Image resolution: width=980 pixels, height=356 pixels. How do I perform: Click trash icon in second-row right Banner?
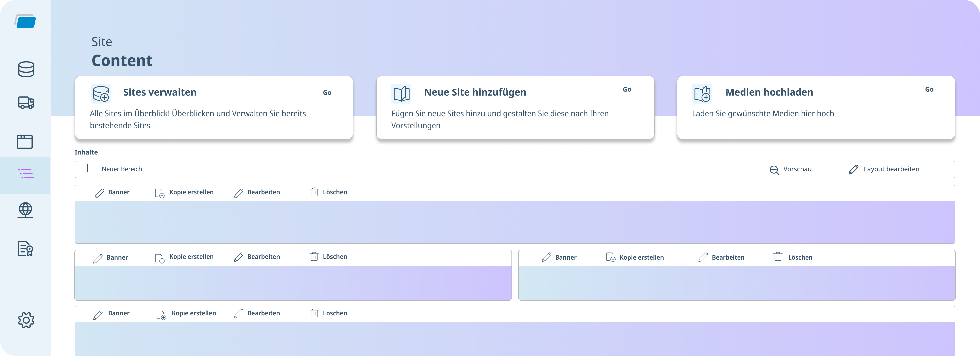778,257
